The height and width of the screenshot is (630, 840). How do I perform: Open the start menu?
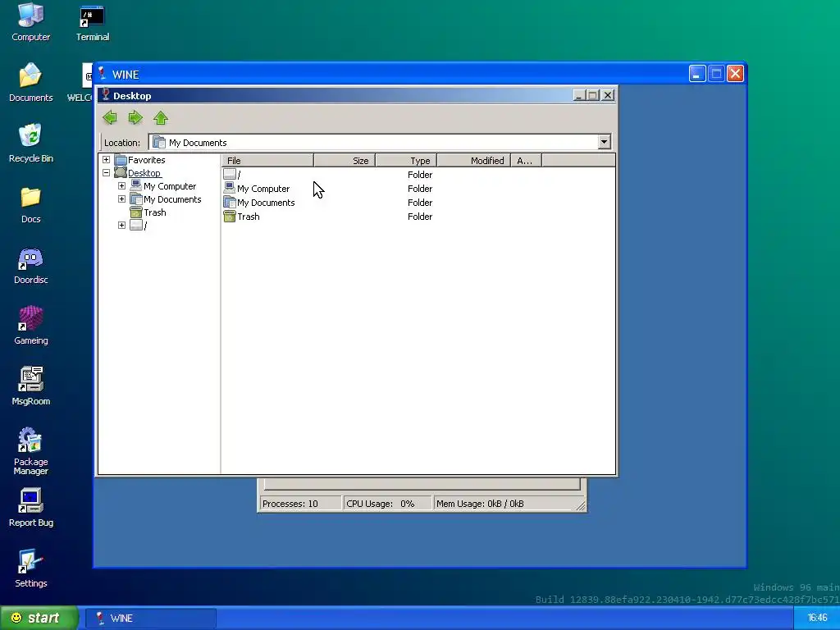[39, 618]
